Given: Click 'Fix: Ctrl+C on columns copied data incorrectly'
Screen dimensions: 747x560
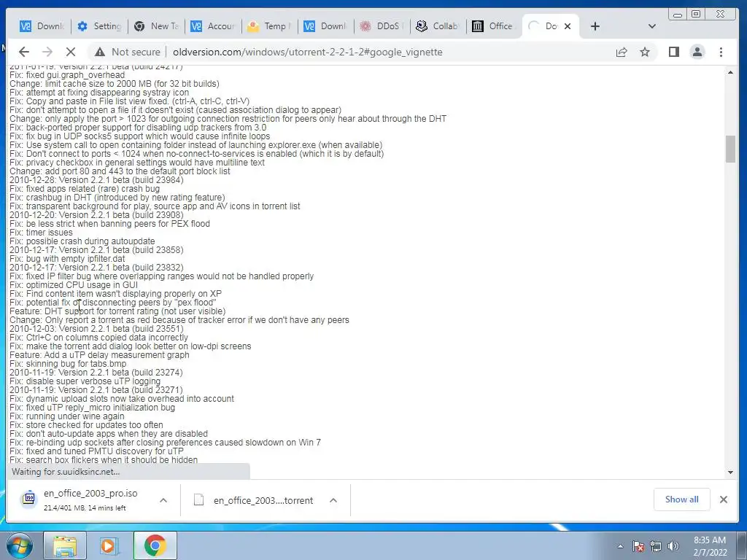Looking at the screenshot, I should (x=98, y=338).
